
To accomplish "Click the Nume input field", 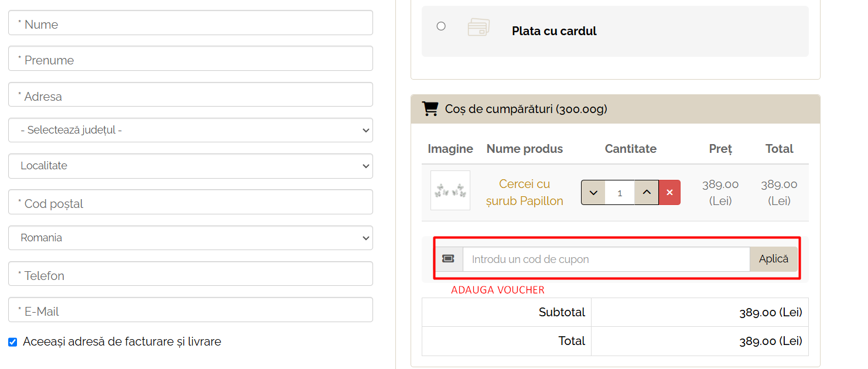I will (190, 23).
